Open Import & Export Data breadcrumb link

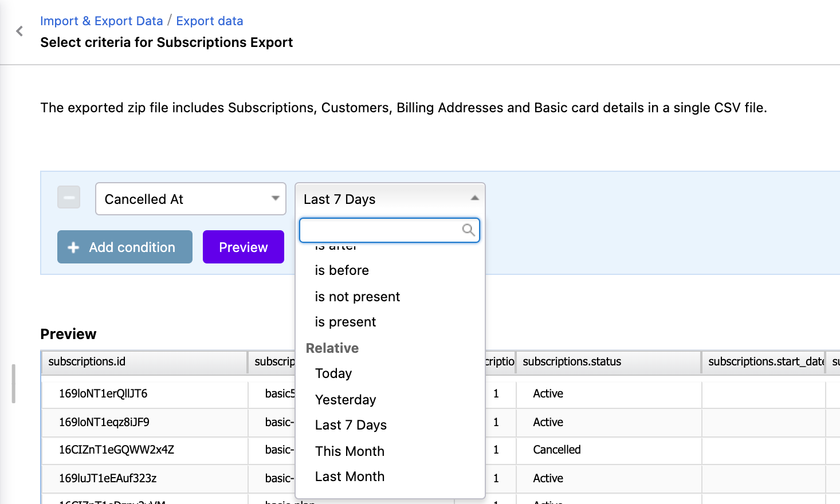click(x=101, y=21)
